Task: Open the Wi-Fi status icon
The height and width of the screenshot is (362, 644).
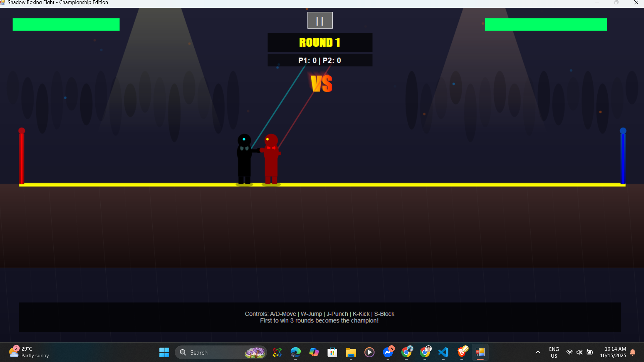Action: point(570,352)
